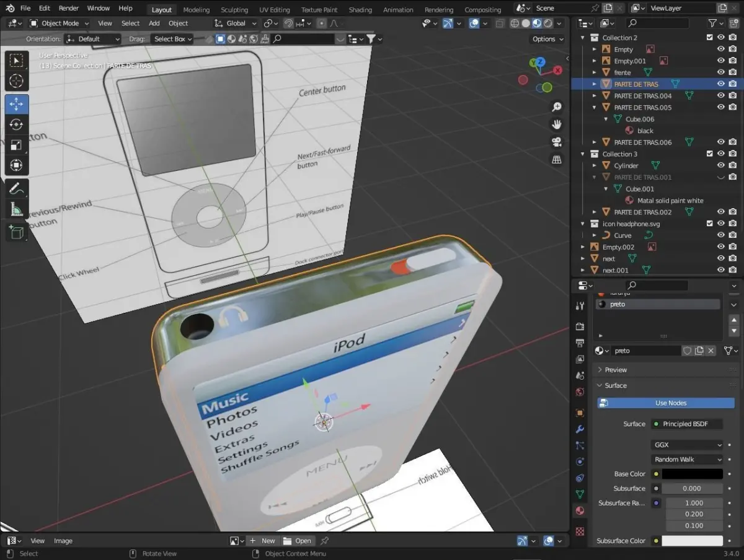Open the Render menu
Viewport: 744px width, 560px height.
[x=69, y=8]
